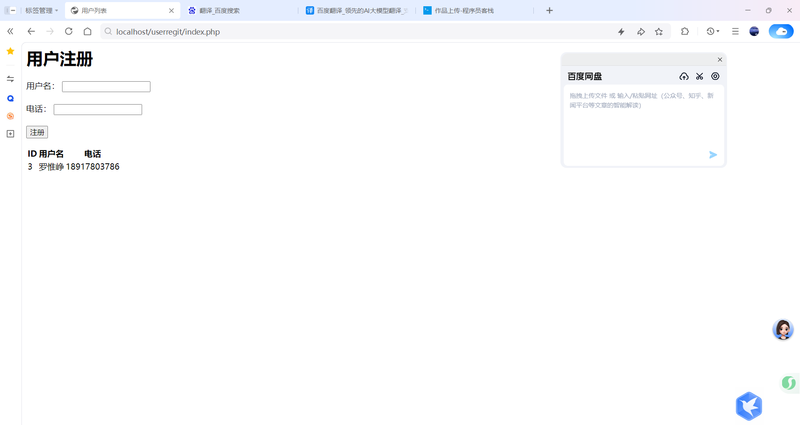Click the sidebar switch arrows icon

(10, 79)
